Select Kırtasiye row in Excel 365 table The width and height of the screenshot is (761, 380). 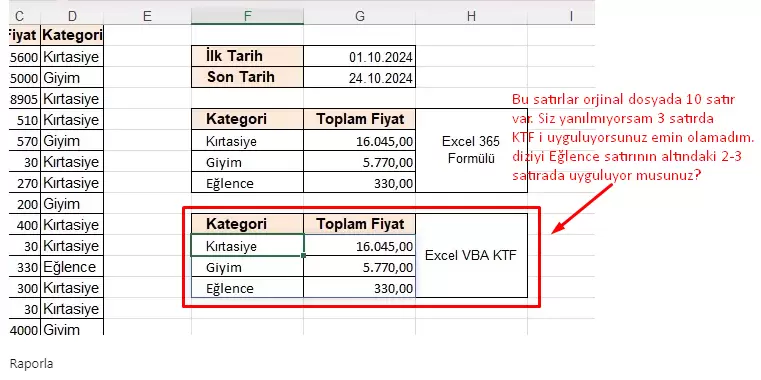(x=248, y=140)
